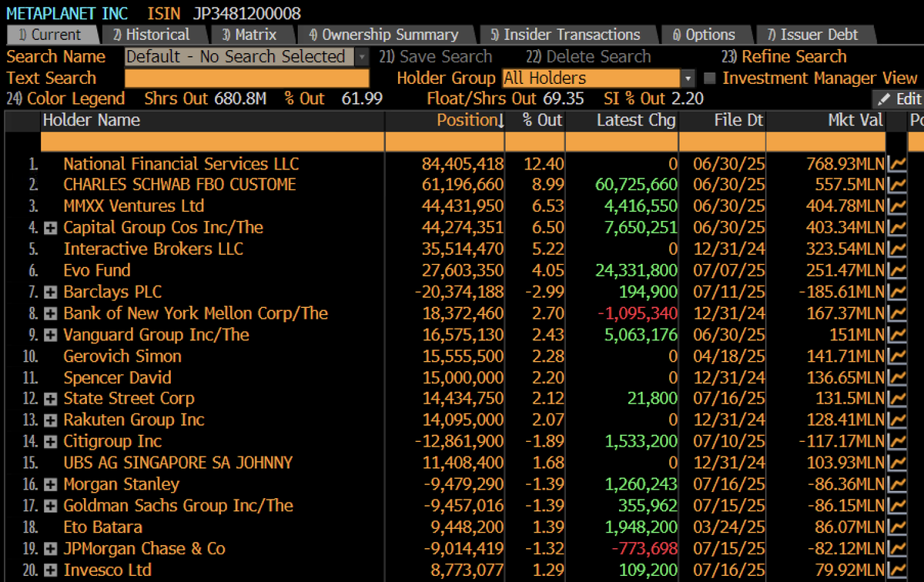Open chart icon for Eto Batara row

pos(896,527)
